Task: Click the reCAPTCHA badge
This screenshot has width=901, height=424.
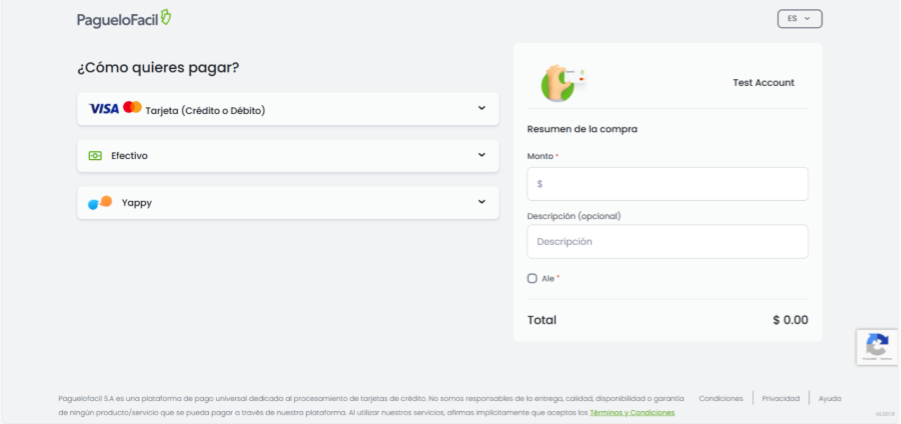Action: pos(877,346)
